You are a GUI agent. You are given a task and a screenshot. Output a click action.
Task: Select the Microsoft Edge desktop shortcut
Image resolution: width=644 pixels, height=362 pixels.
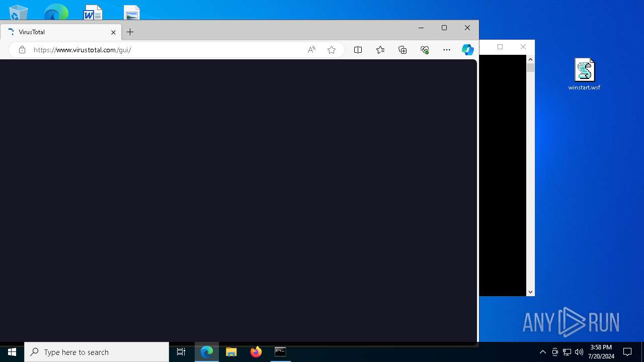pos(56,12)
